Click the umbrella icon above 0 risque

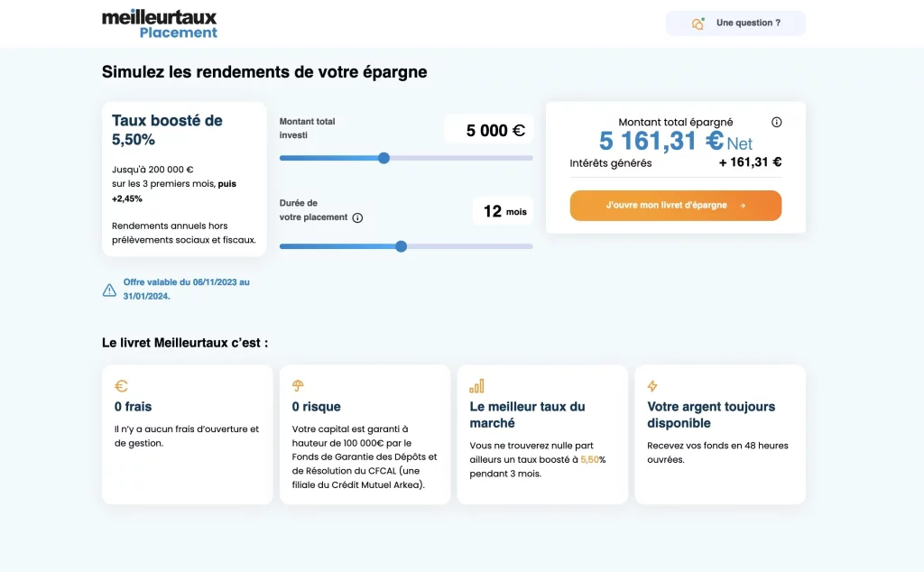pyautogui.click(x=298, y=386)
